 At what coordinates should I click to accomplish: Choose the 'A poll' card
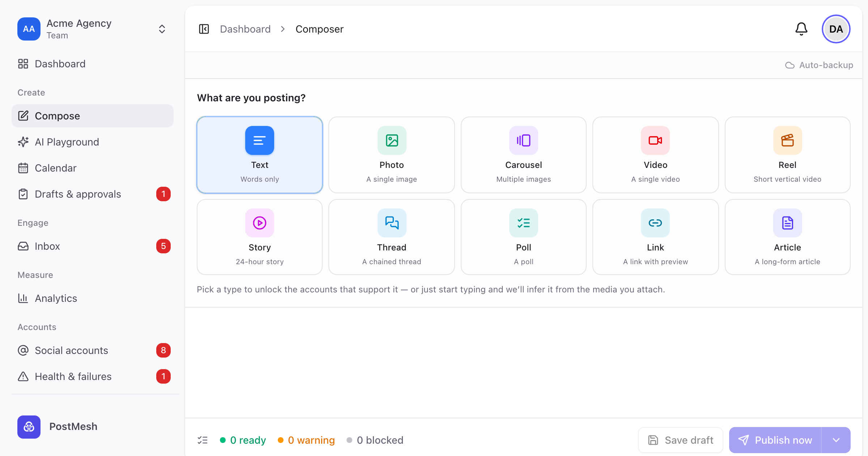524,237
